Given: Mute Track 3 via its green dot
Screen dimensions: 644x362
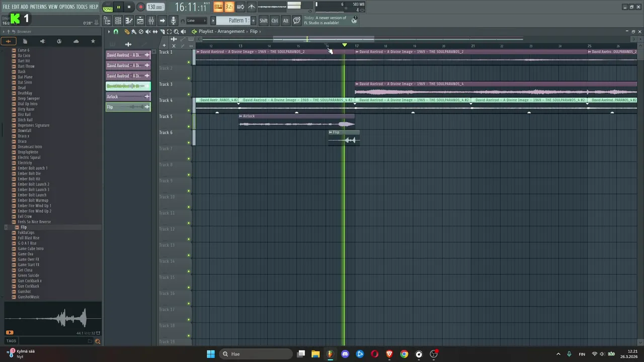Looking at the screenshot, I should (x=189, y=95).
